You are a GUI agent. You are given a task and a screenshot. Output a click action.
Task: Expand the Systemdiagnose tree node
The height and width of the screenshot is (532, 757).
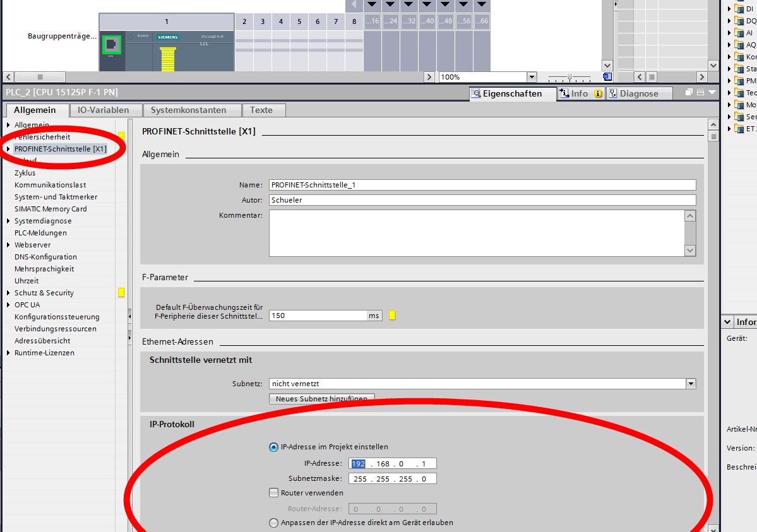(x=8, y=221)
